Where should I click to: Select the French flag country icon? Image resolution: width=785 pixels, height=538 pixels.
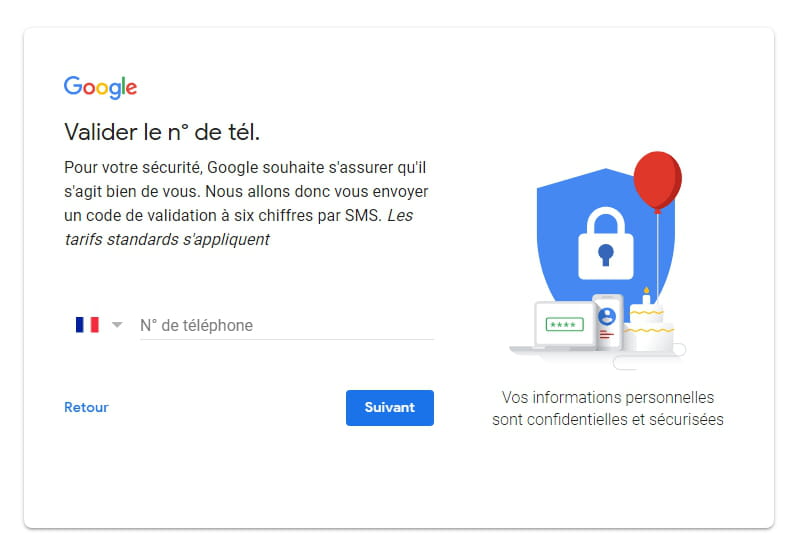[87, 325]
